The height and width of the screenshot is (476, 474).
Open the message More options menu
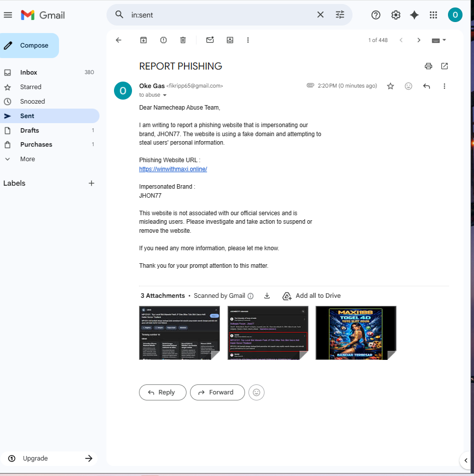click(444, 86)
